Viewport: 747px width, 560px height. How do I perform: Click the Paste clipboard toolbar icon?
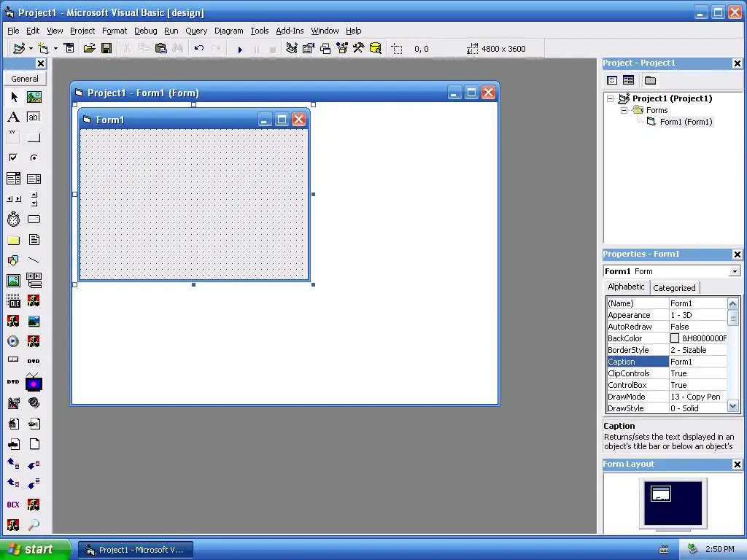click(x=161, y=48)
